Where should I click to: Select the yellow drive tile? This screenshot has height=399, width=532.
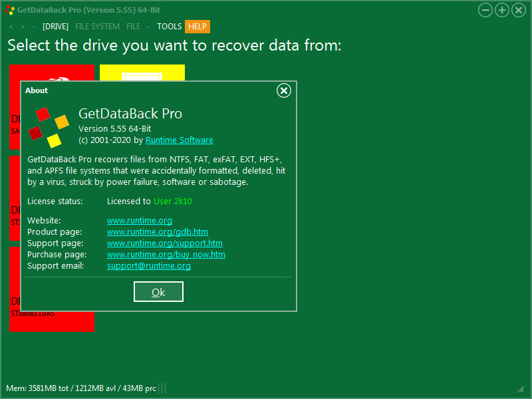pos(142,72)
